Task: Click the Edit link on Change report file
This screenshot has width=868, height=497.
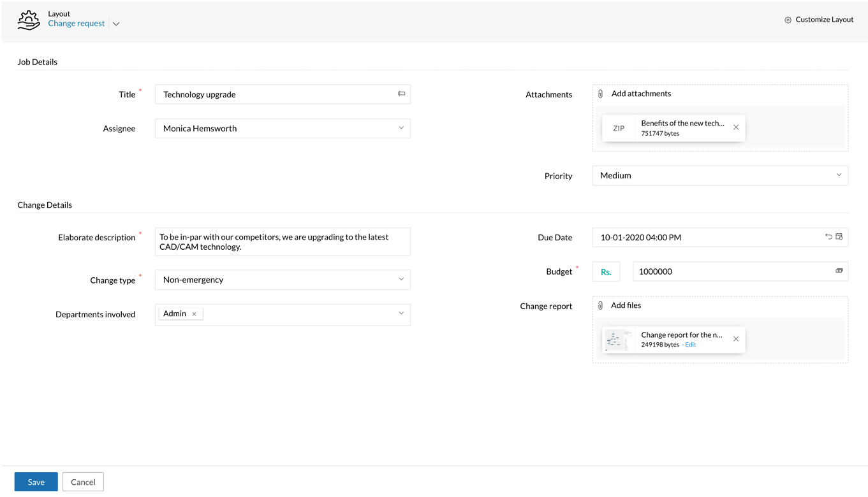Action: 691,345
